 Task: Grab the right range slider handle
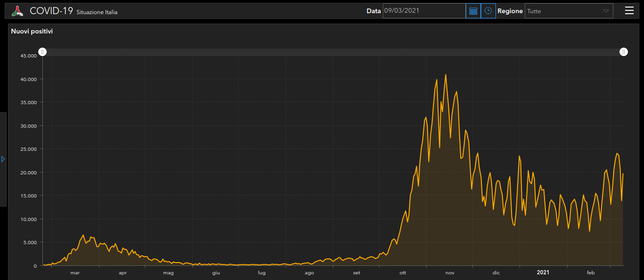tap(624, 52)
